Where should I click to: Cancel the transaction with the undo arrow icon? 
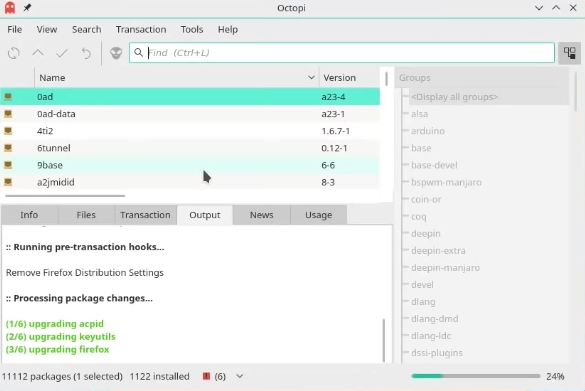coord(86,53)
